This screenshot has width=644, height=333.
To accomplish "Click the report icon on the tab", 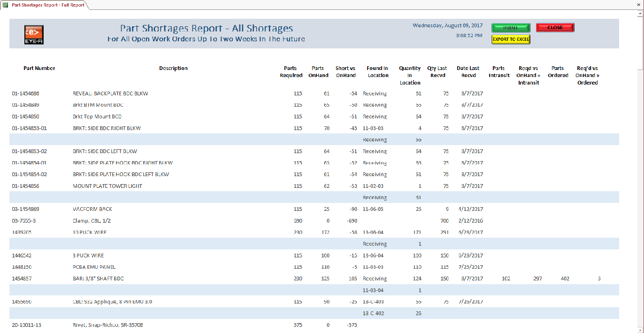I will 6,5.
